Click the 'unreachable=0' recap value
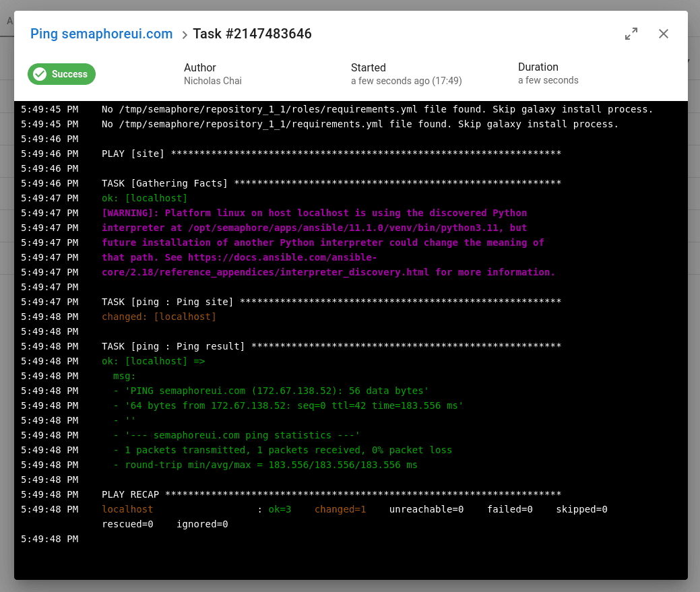700x592 pixels. pos(426,509)
